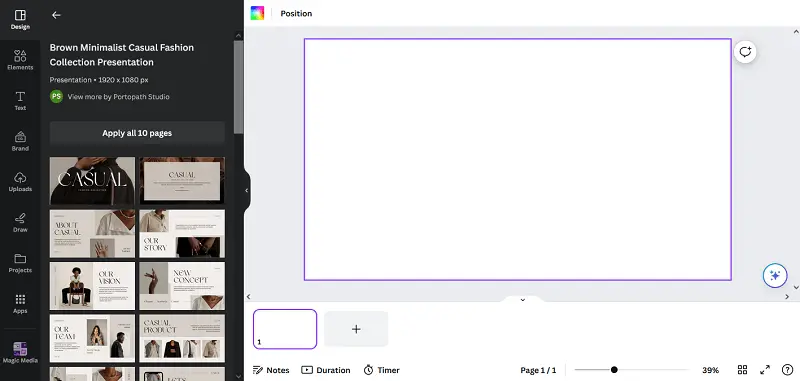Screen dimensions: 800x381
Task: Choose the About Casual template page
Action: tap(92, 234)
